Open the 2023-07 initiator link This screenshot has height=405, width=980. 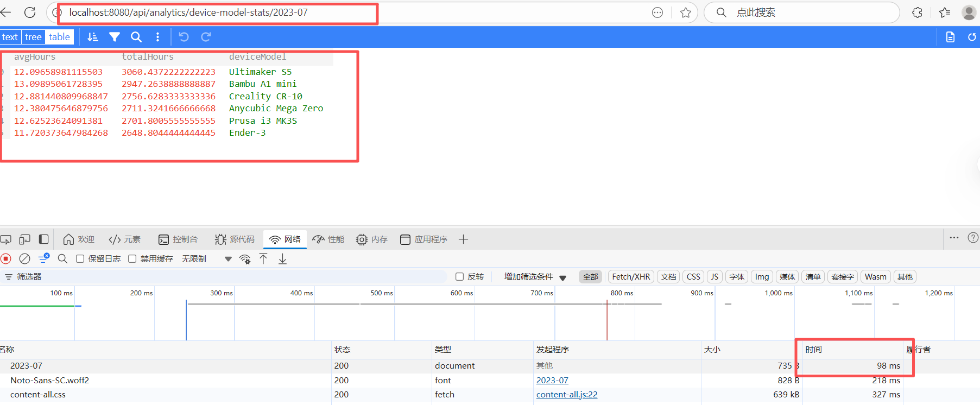coord(552,381)
